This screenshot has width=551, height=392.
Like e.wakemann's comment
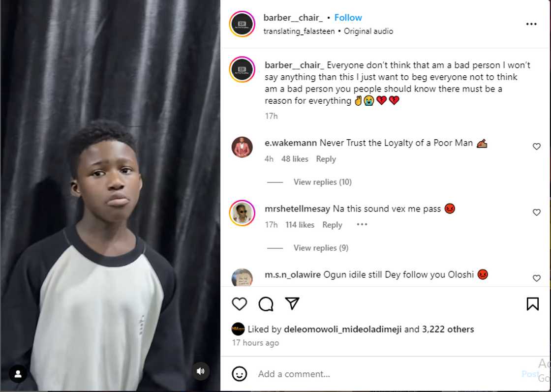click(537, 147)
